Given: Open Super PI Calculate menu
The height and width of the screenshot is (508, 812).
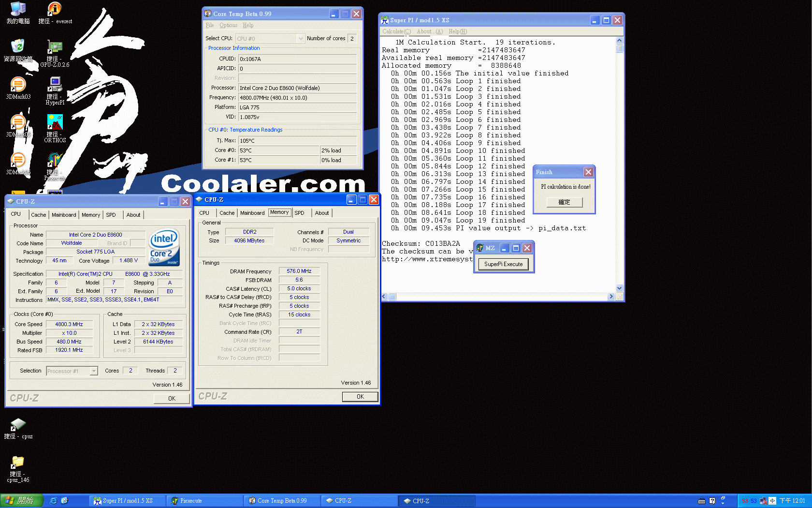Looking at the screenshot, I should [x=396, y=31].
